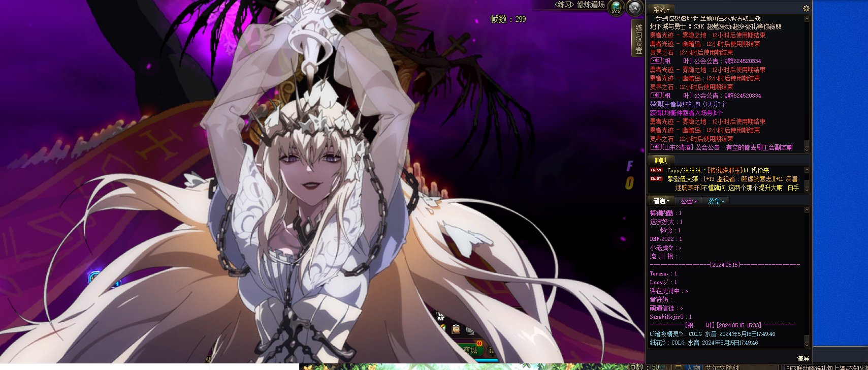Click player name Teresa in chat
The width and height of the screenshot is (868, 370).
pos(660,273)
